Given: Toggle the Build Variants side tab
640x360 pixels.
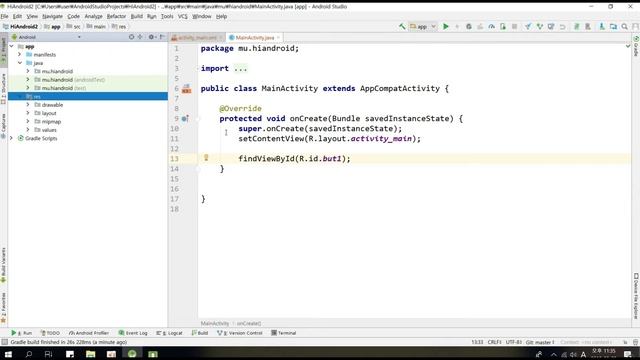Looking at the screenshot, I should click(3, 265).
